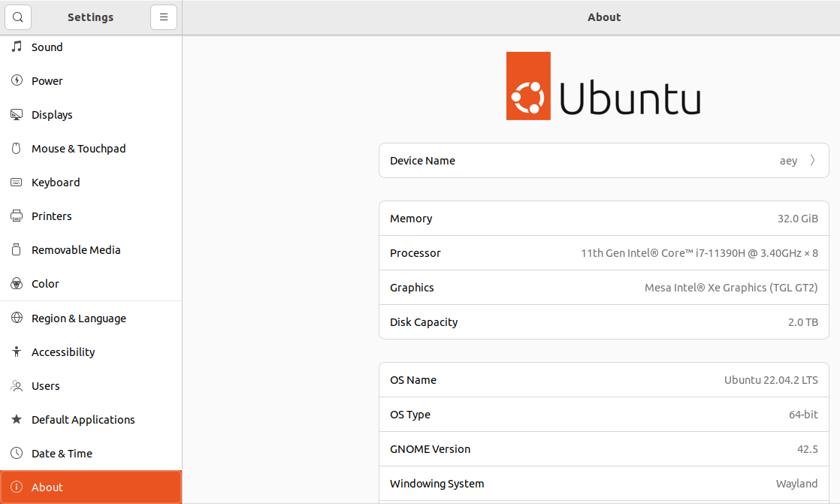The width and height of the screenshot is (840, 504).
Task: Click the Windowing System row label
Action: click(x=437, y=484)
